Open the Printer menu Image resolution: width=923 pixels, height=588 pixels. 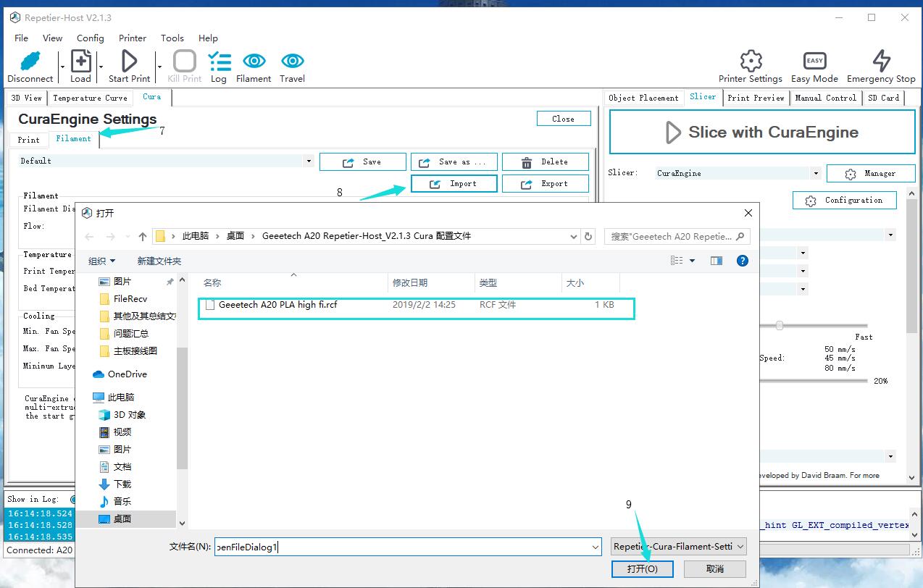point(133,38)
